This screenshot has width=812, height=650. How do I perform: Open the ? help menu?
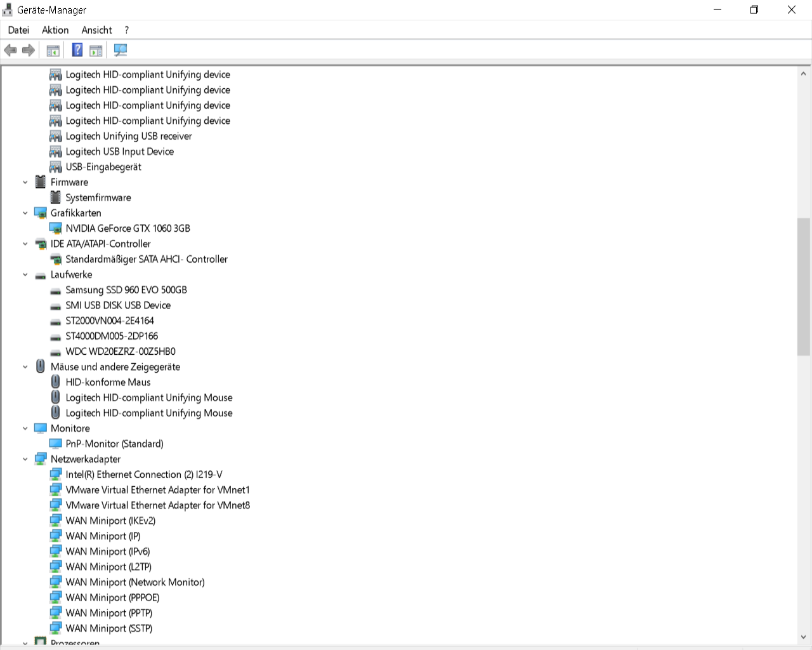tap(127, 30)
